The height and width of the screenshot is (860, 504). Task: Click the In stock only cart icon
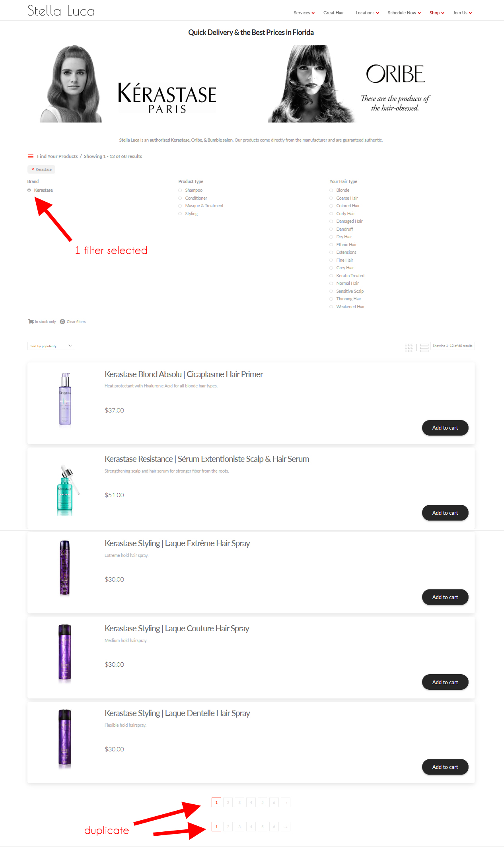pos(31,321)
